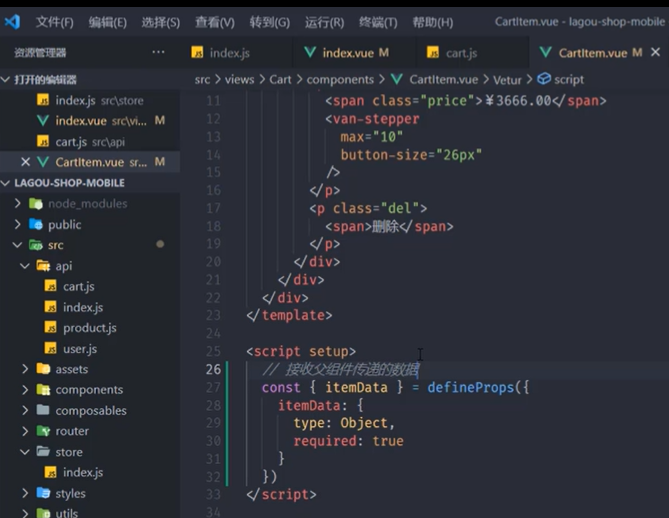Open the 编辑(E) menu
The width and height of the screenshot is (669, 518).
(x=108, y=22)
